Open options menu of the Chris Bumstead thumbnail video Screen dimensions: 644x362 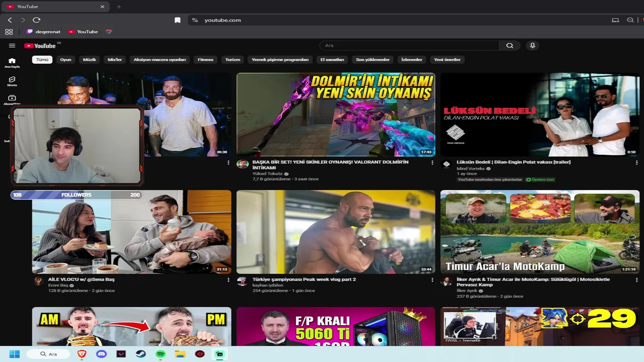point(228,163)
